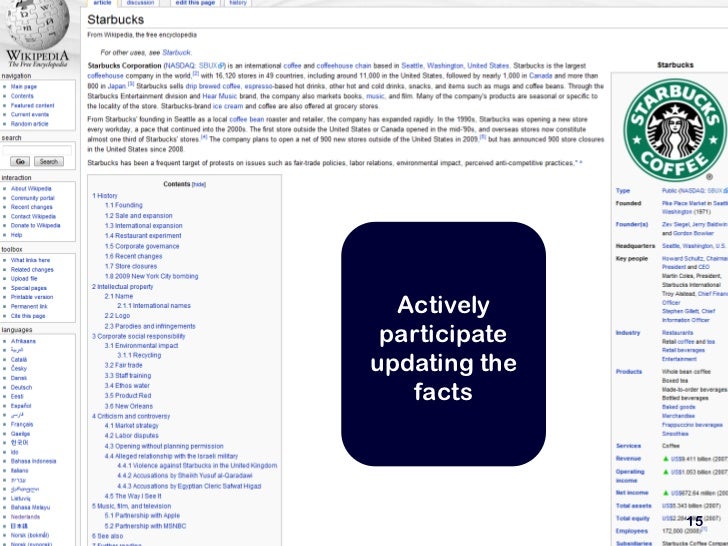The image size is (728, 546).
Task: Jump to 1.7 Store closures
Action: 130,266
